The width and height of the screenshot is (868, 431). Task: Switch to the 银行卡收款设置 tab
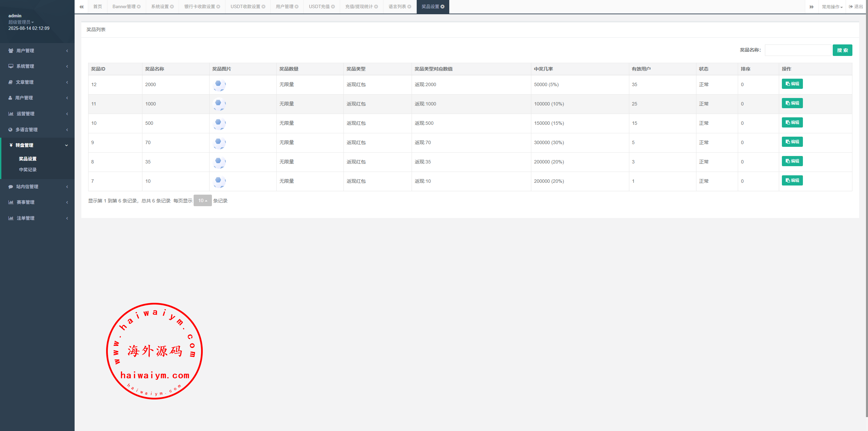coord(200,7)
